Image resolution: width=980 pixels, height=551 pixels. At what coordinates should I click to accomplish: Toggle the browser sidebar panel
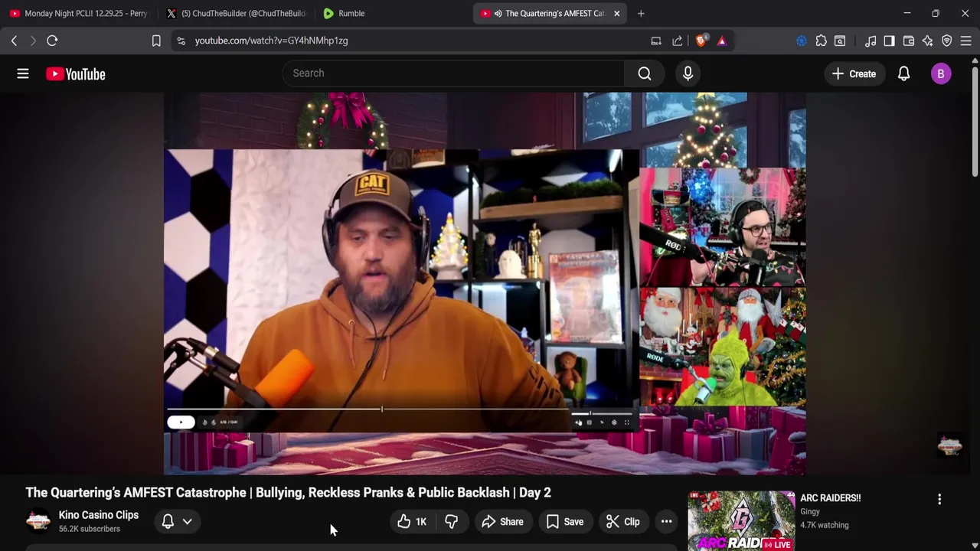pos(889,41)
